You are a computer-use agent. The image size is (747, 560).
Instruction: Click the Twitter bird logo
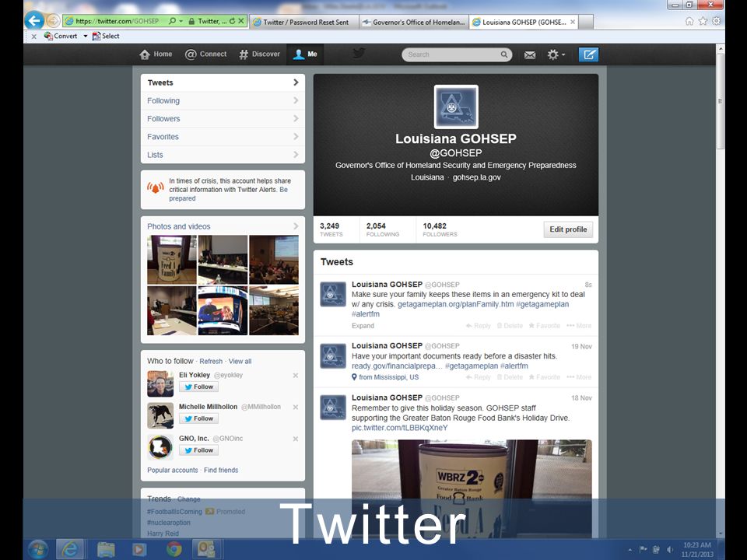point(359,54)
